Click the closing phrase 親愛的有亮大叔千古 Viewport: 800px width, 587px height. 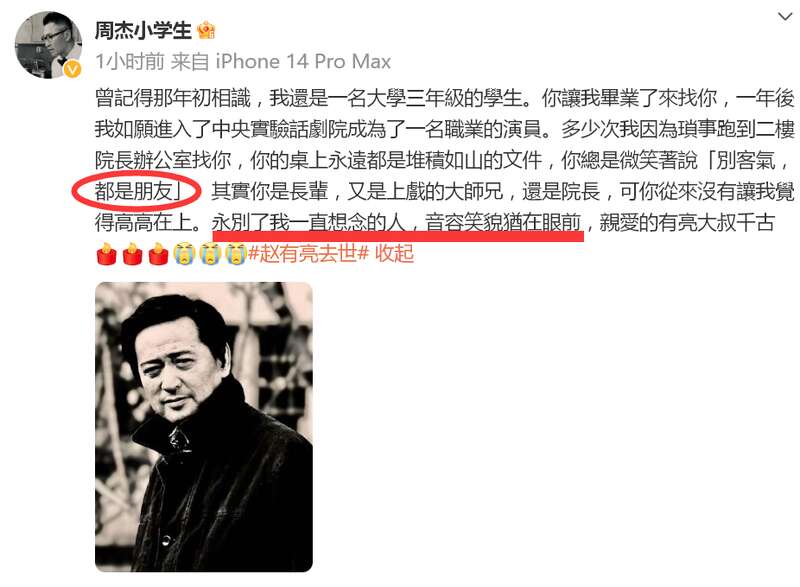pyautogui.click(x=687, y=223)
